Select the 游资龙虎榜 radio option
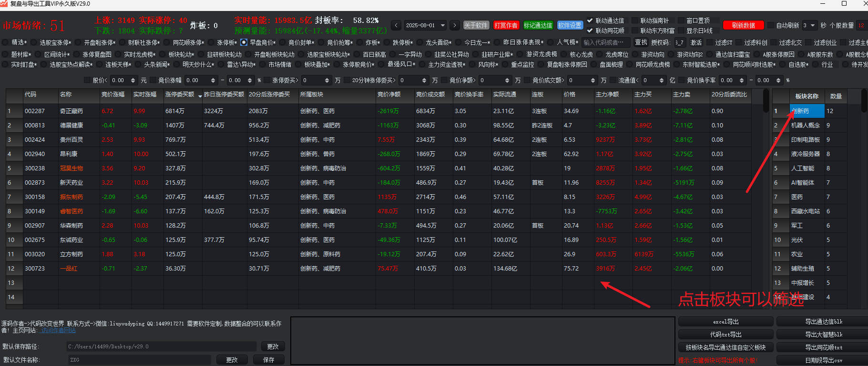 pos(521,54)
